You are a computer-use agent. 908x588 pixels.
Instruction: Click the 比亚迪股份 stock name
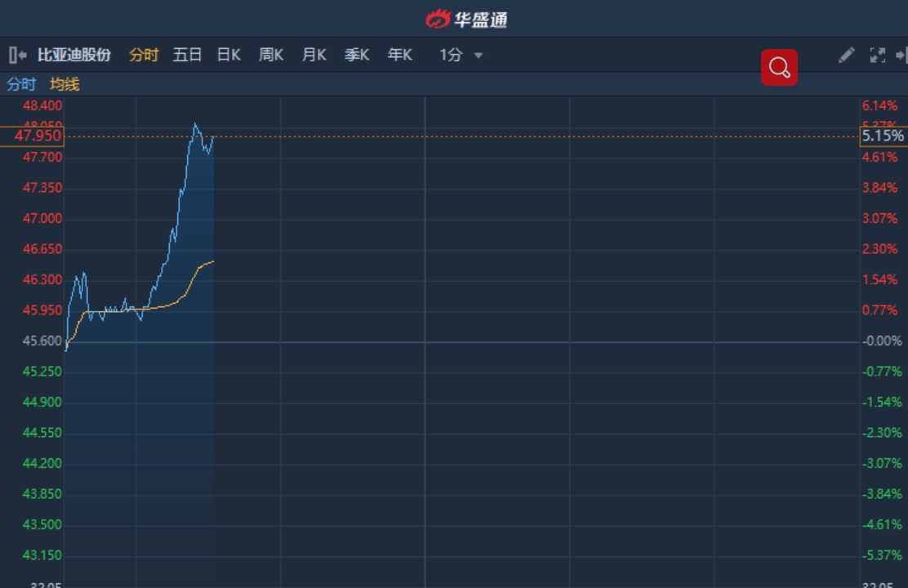(74, 55)
